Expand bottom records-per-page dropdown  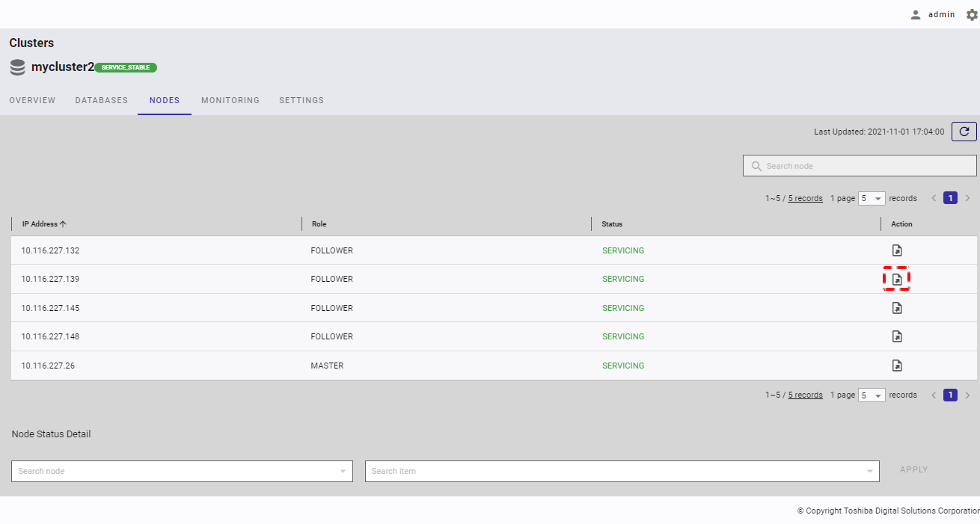872,395
